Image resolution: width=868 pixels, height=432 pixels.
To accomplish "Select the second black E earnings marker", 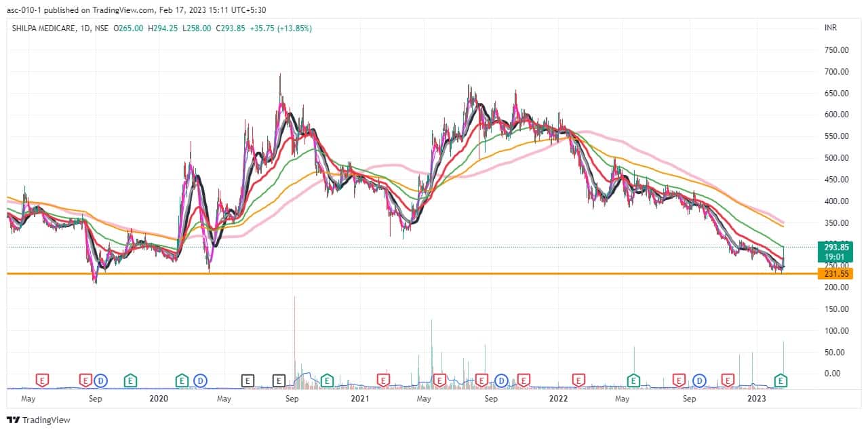I will [279, 380].
